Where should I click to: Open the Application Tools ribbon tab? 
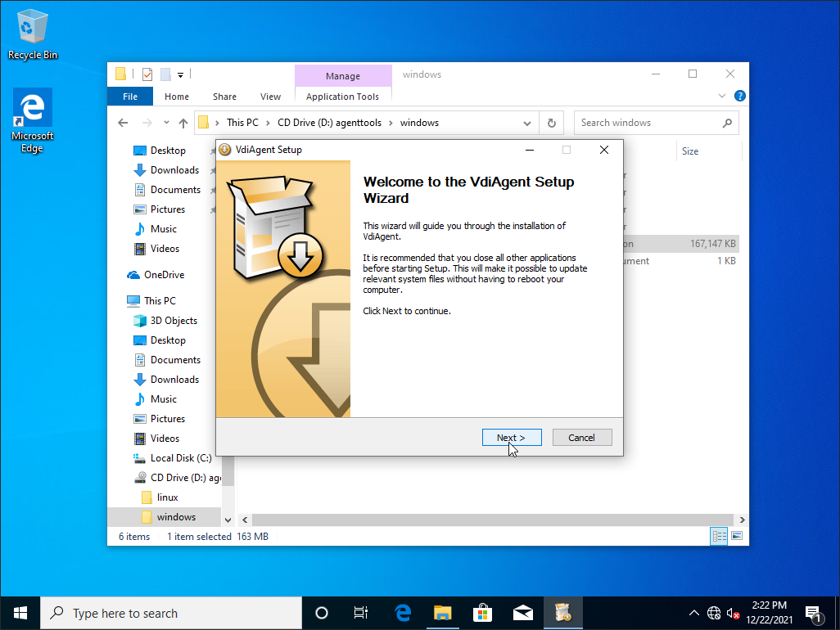point(343,97)
